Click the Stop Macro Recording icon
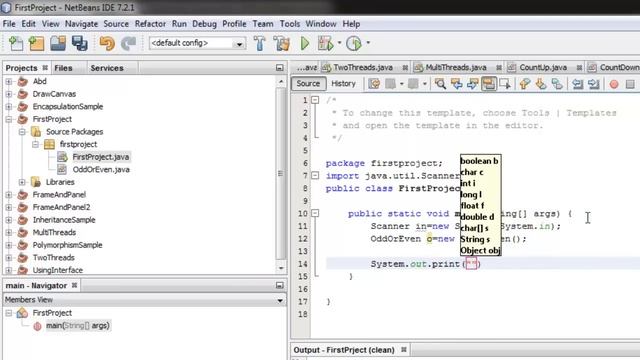 tap(630, 84)
